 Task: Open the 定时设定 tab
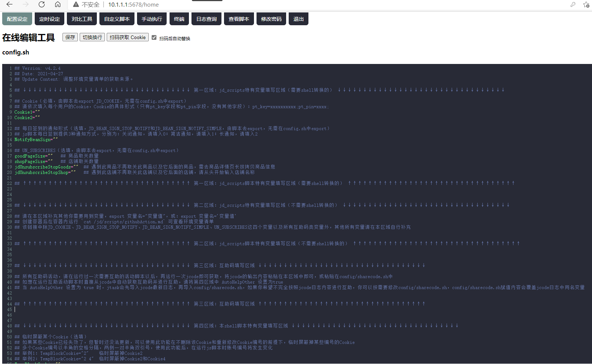(x=49, y=19)
